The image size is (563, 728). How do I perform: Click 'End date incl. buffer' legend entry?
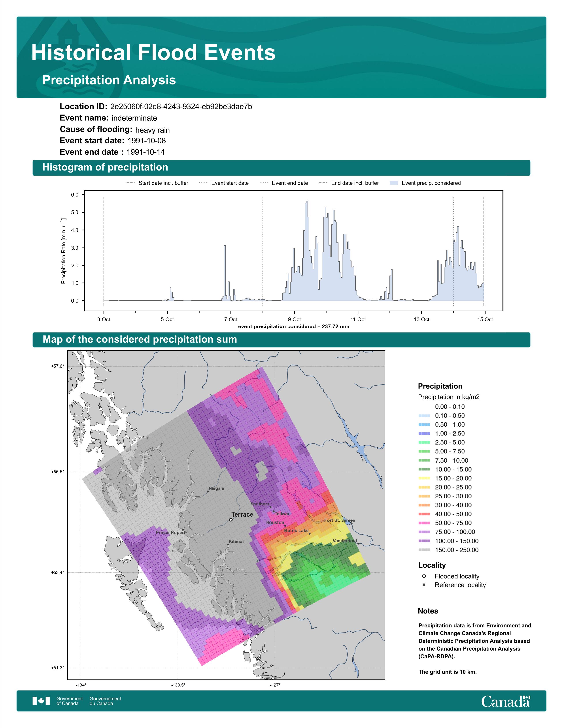pos(349,183)
